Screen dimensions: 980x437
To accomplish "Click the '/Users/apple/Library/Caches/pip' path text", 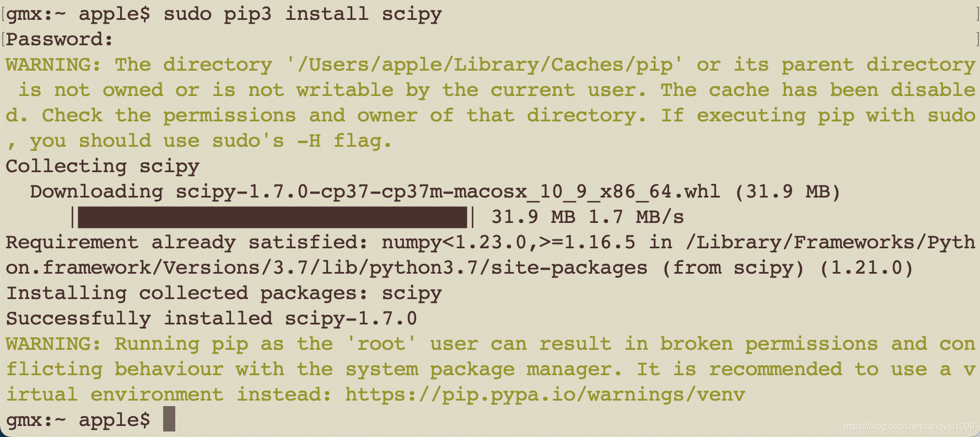I will pos(484,65).
